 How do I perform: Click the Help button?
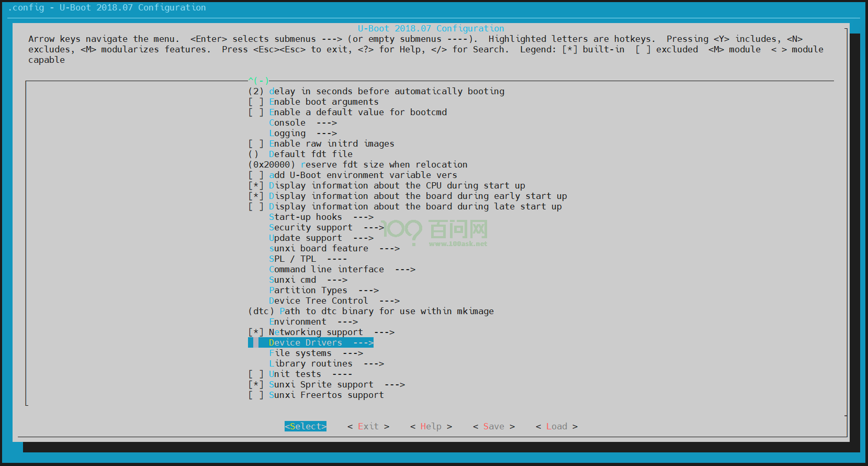pos(431,426)
